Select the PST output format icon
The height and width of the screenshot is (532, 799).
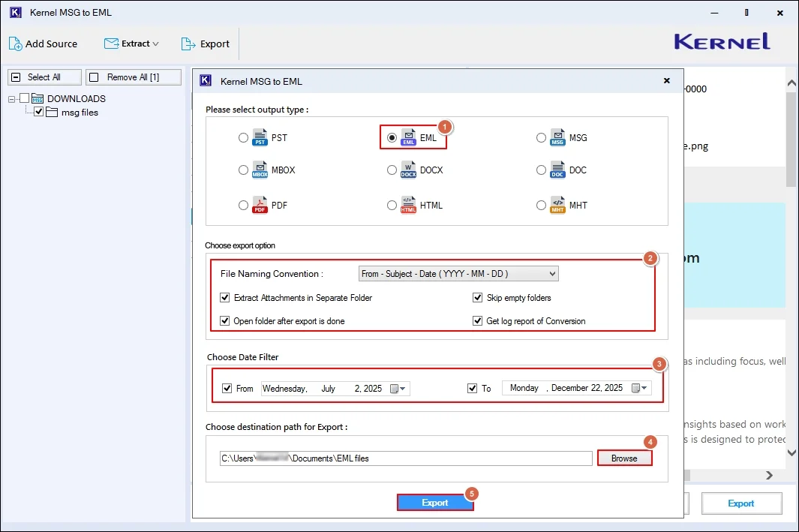coord(259,137)
